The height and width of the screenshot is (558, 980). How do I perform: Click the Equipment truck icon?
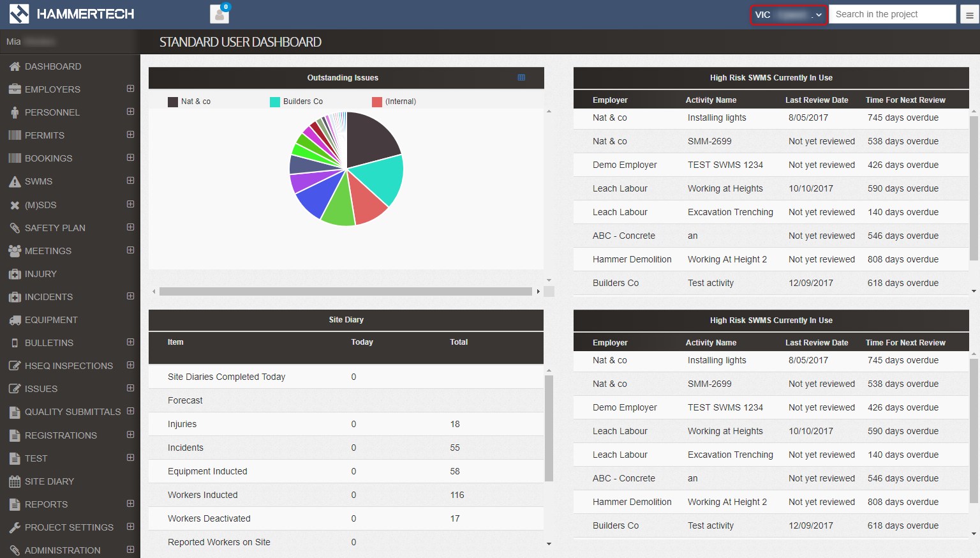(x=15, y=320)
